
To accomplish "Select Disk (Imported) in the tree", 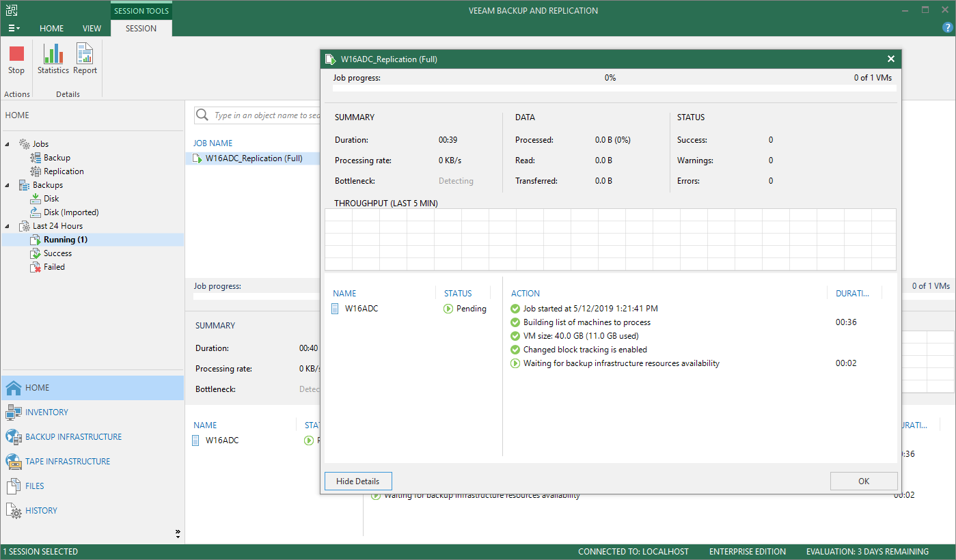I will pos(71,212).
